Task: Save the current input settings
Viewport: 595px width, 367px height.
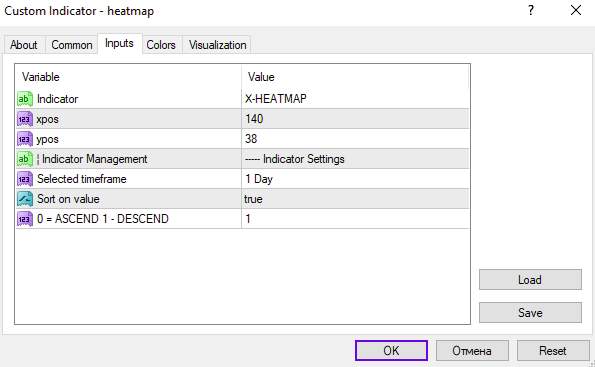Action: 530,313
